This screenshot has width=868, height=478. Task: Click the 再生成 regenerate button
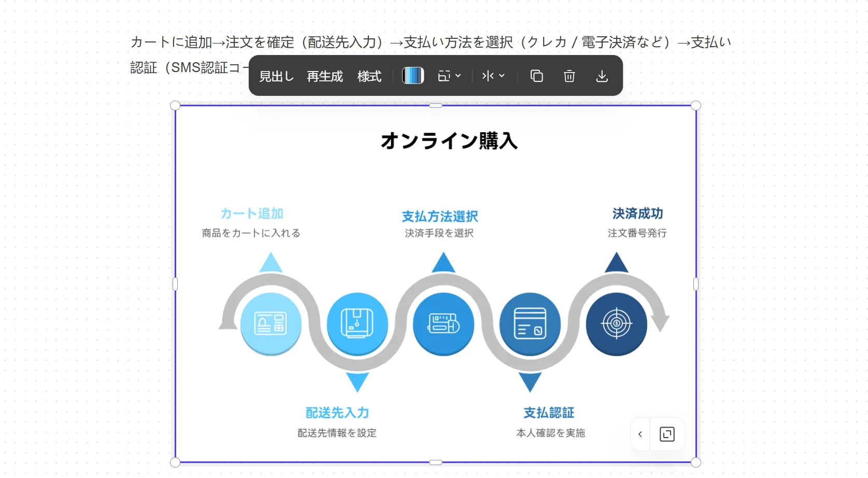(x=325, y=76)
